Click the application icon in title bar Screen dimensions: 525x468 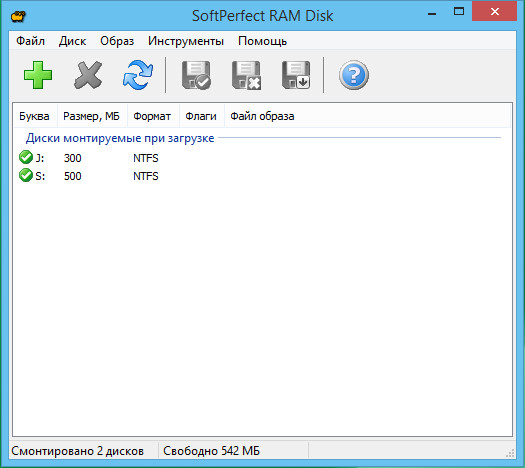click(x=18, y=16)
